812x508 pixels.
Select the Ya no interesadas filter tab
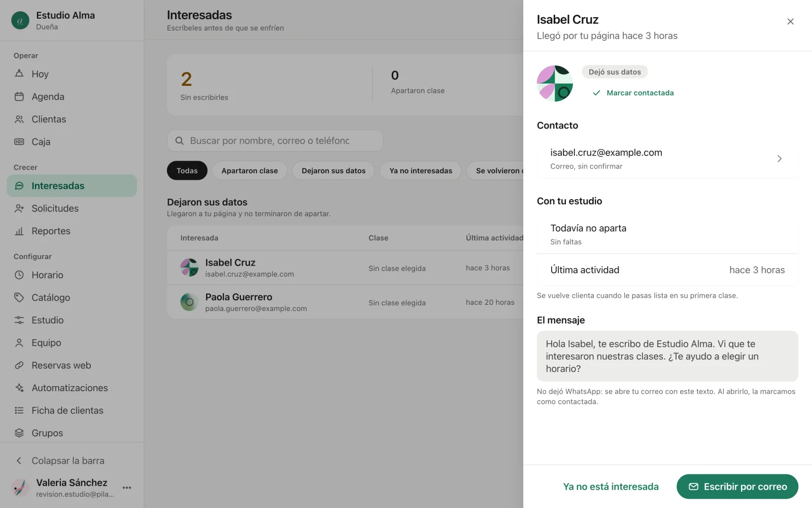[421, 171]
